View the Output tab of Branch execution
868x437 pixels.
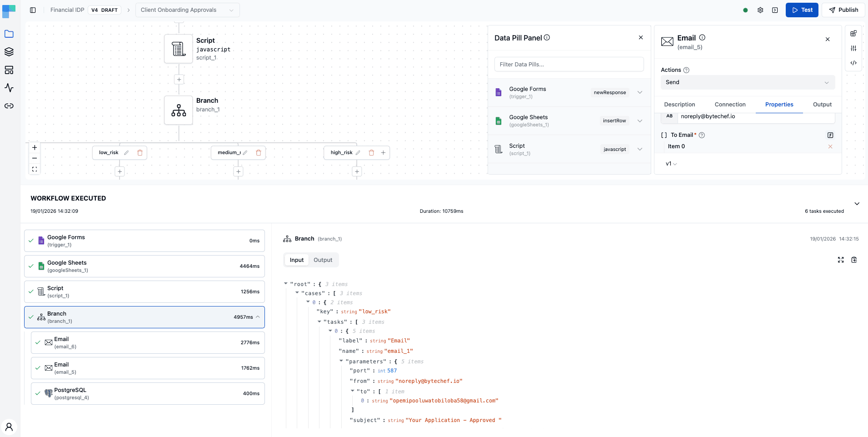pyautogui.click(x=323, y=260)
